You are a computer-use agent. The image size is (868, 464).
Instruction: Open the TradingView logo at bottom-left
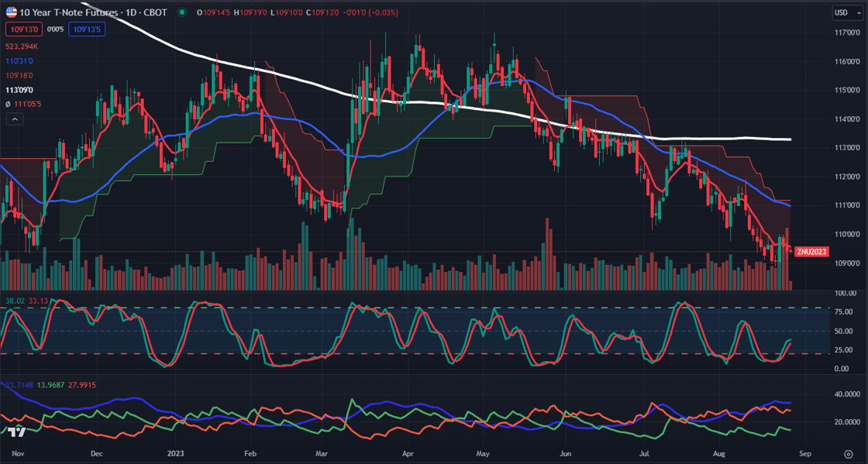point(17,433)
